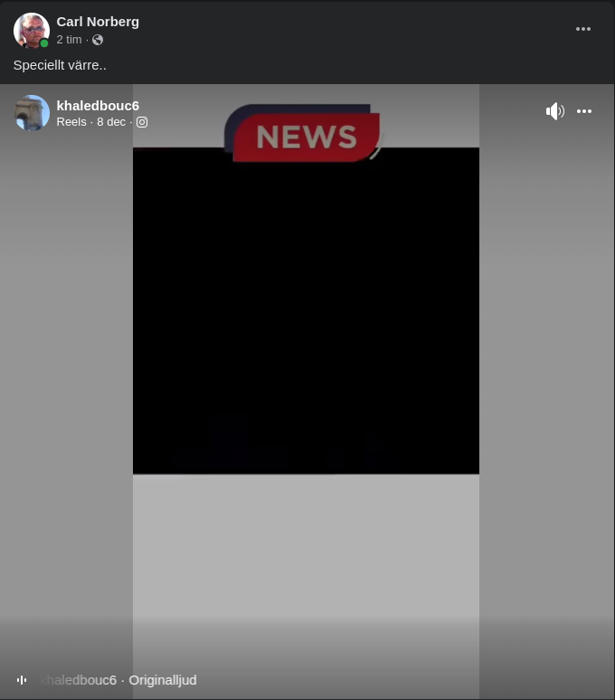Click the Instagram source icon
This screenshot has width=615, height=700.
point(142,122)
